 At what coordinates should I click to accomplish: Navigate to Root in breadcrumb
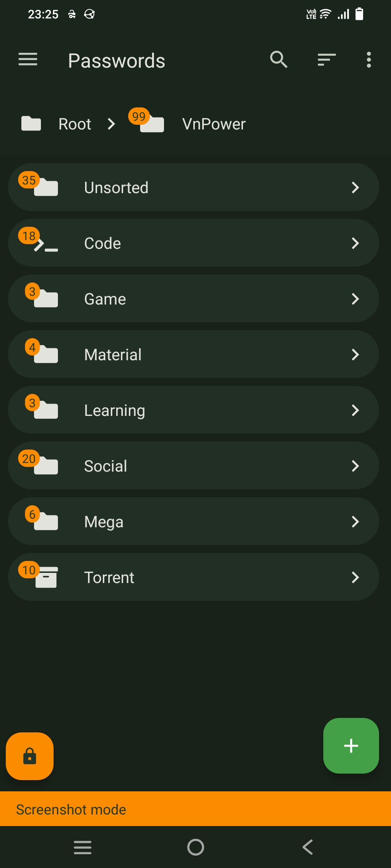tap(75, 124)
